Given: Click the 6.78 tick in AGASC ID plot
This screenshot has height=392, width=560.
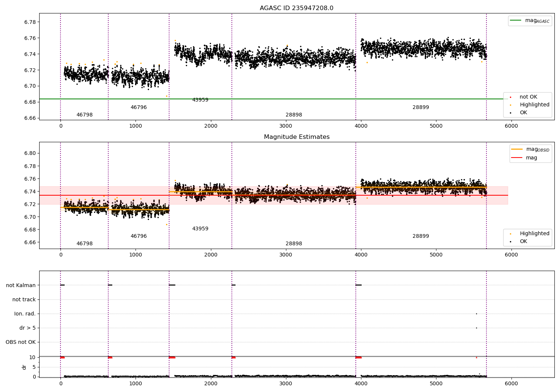Looking at the screenshot, I should click(30, 22).
